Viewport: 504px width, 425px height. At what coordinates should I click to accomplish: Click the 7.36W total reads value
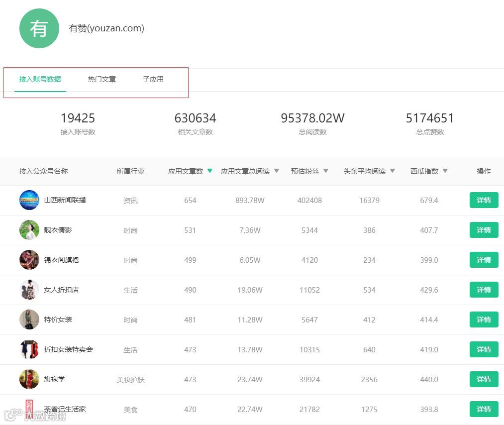250,230
